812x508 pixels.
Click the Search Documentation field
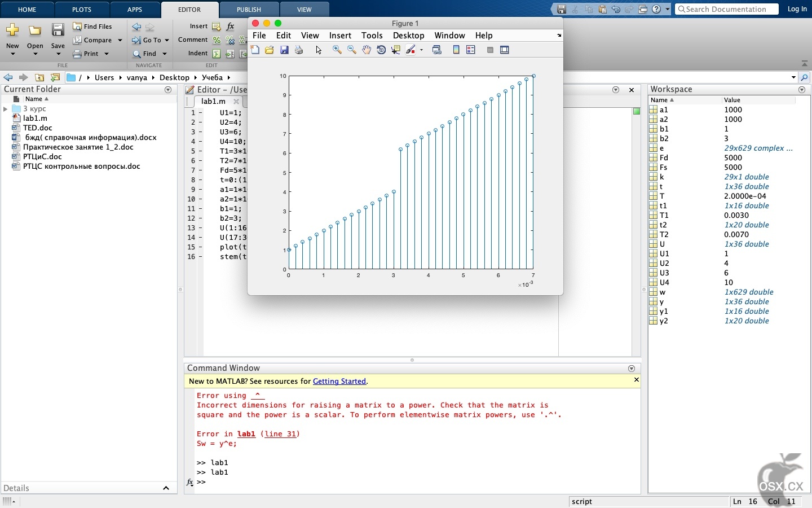(727, 9)
